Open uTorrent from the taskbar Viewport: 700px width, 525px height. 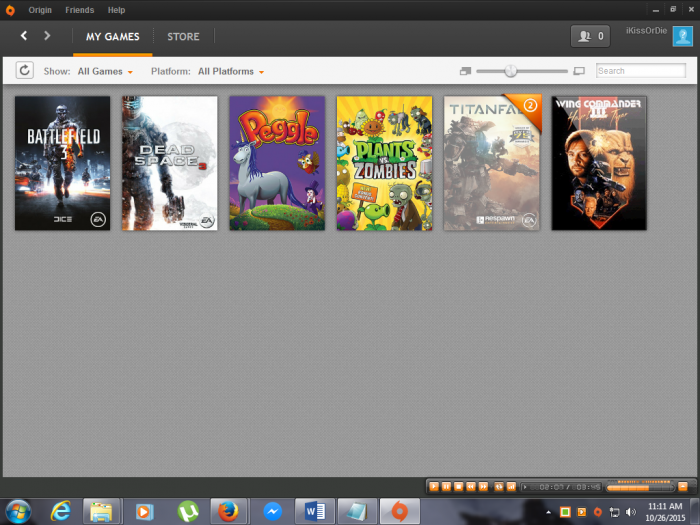(188, 512)
